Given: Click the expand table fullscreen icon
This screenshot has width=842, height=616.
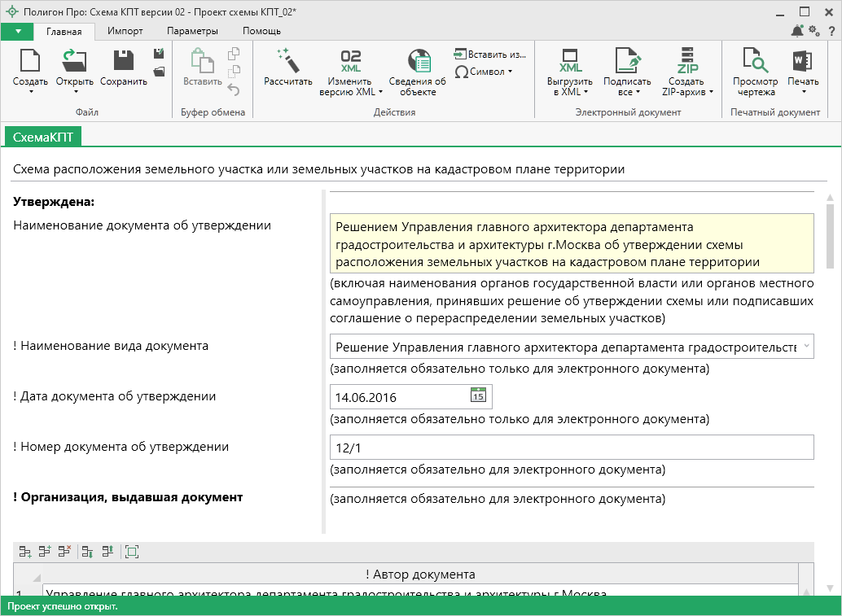Looking at the screenshot, I should point(132,552).
